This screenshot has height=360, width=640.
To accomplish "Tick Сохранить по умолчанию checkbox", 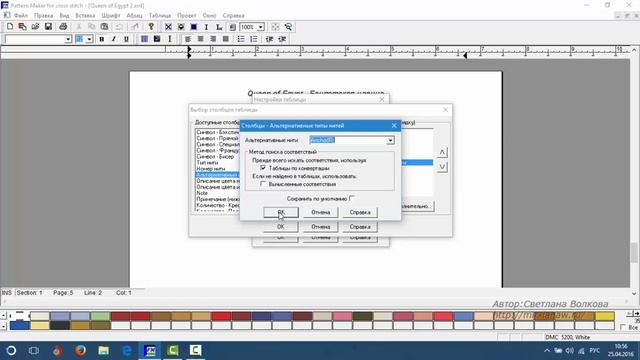I will coord(352,198).
